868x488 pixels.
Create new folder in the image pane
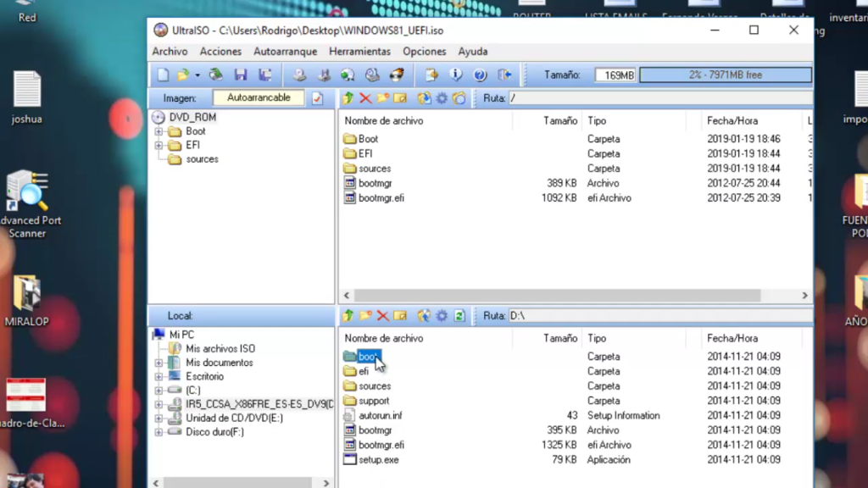click(x=382, y=98)
